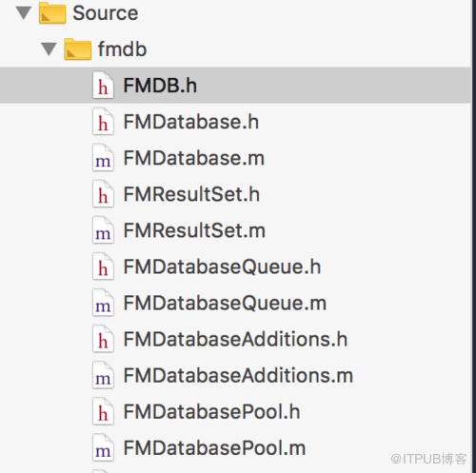
Task: Collapse the Source folder disclosure triangle
Action: tap(24, 13)
